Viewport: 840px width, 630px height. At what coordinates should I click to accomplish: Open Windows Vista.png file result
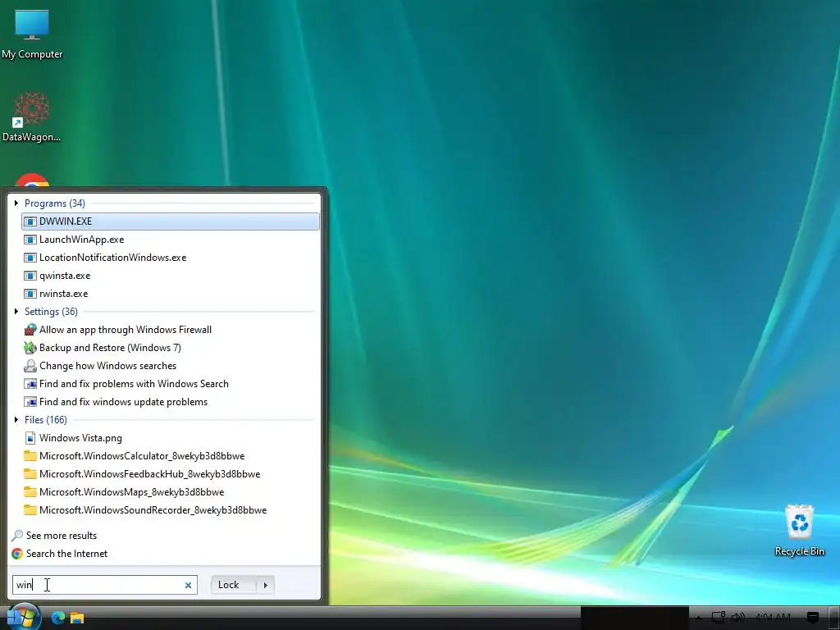click(171, 438)
